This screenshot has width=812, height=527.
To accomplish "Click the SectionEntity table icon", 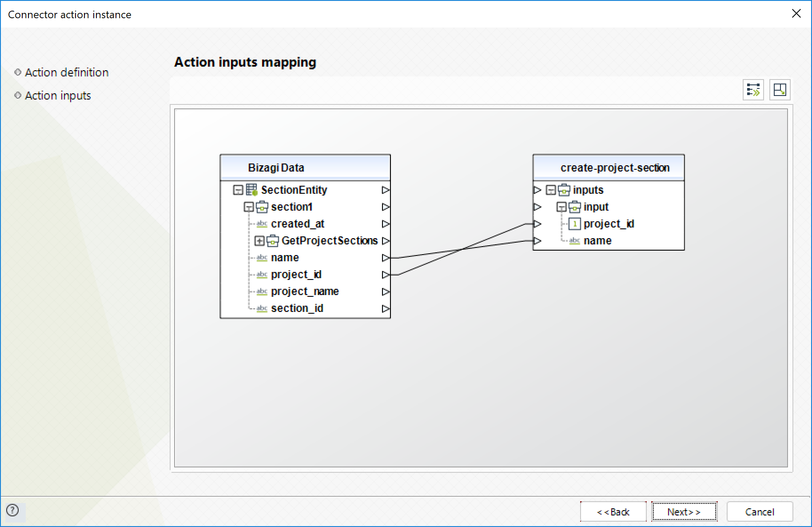I will pyautogui.click(x=252, y=190).
